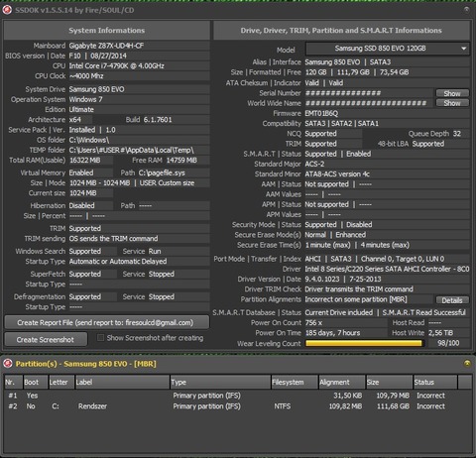The width and height of the screenshot is (476, 458).
Task: Click the 31,50 KB alignment value
Action: (x=348, y=396)
